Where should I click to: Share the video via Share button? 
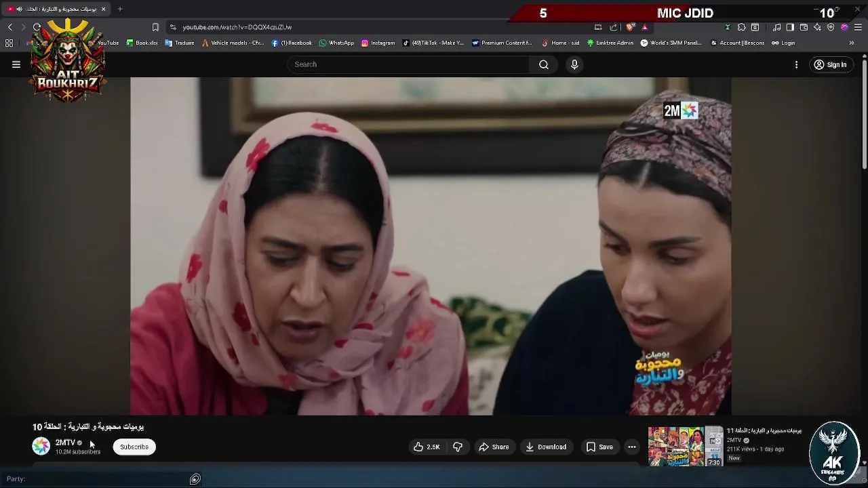point(494,447)
